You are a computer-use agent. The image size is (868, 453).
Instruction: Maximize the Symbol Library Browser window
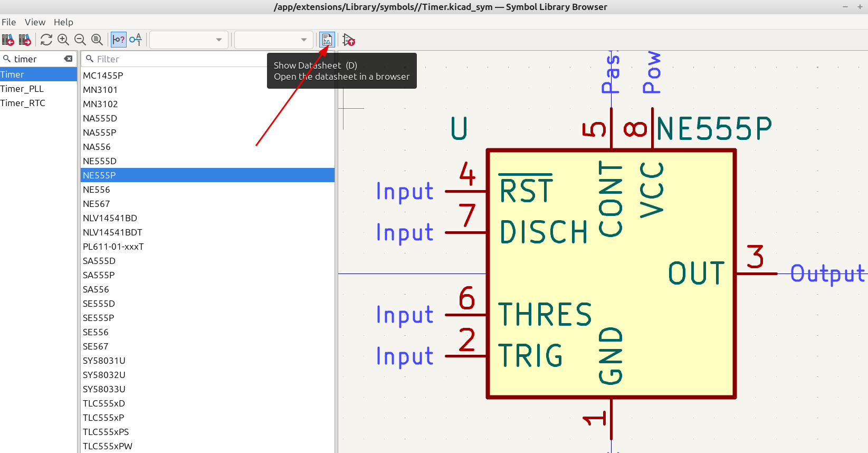(x=860, y=7)
